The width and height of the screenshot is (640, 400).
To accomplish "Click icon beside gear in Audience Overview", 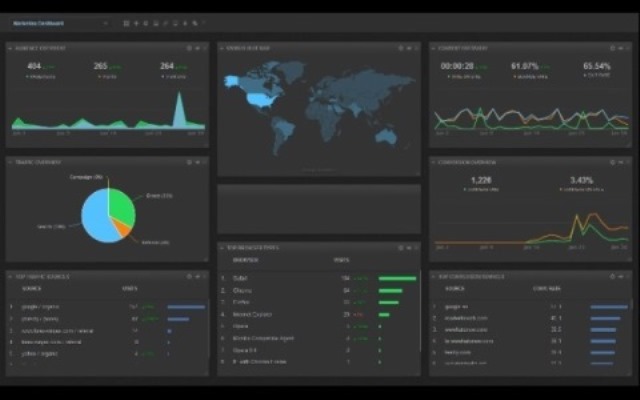I will 198,48.
